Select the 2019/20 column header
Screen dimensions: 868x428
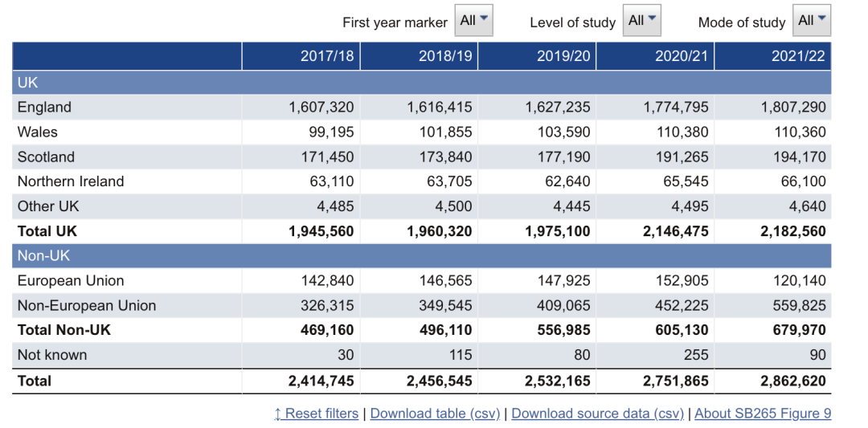[563, 56]
